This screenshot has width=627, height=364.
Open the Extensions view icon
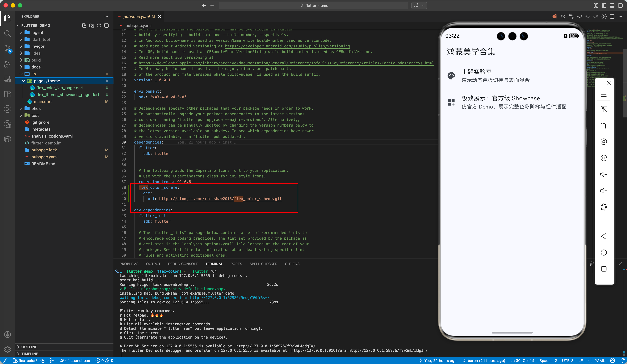(x=8, y=94)
